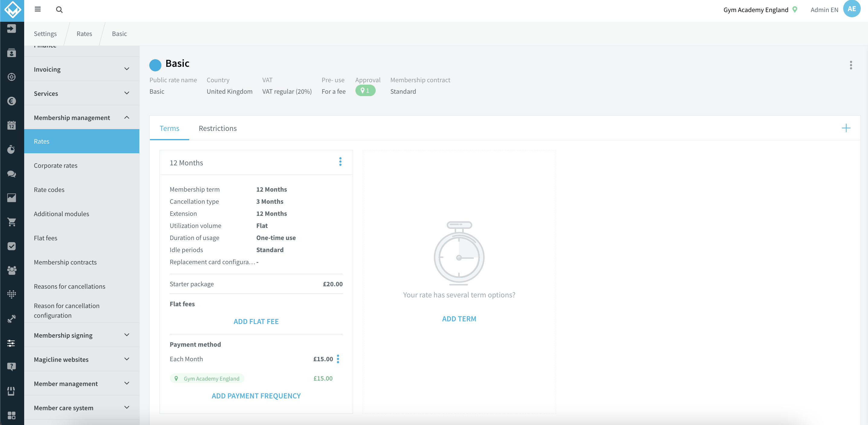Expand the Invoicing section
This screenshot has width=868, height=425.
(82, 69)
